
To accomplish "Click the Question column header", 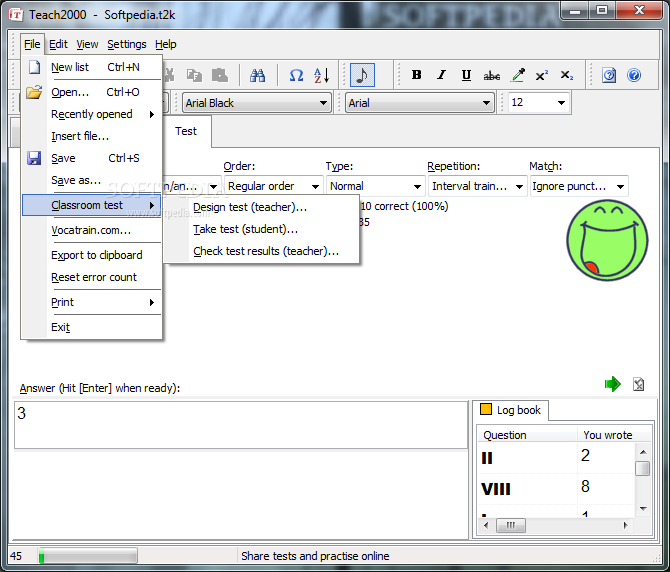I will tap(527, 435).
